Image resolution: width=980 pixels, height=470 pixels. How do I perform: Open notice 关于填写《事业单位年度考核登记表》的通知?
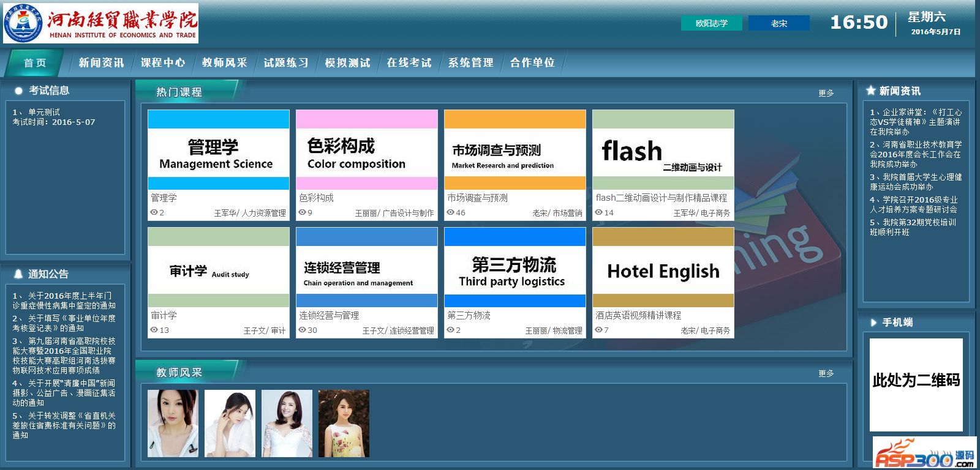click(64, 323)
